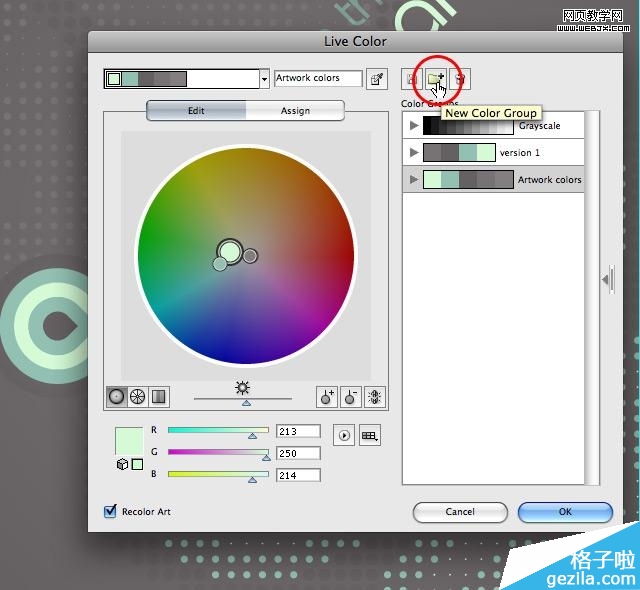The height and width of the screenshot is (590, 640).
Task: Select the Grayscale group swatch strip
Action: click(x=468, y=125)
